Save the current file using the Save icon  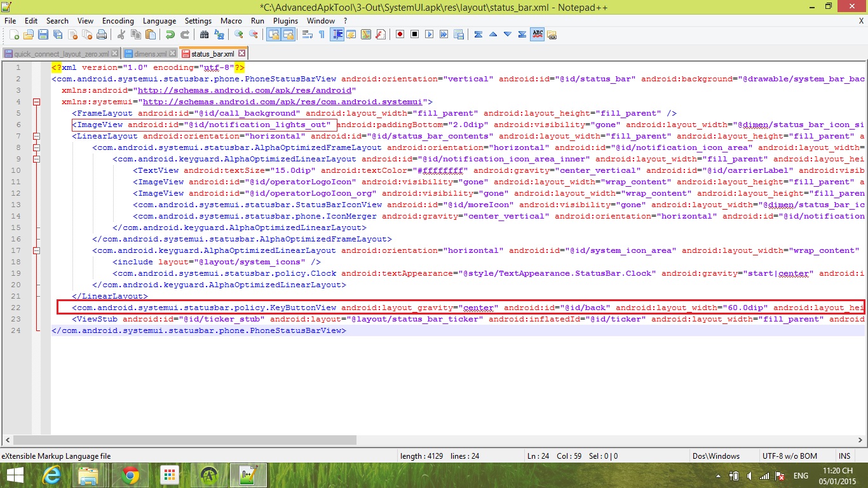click(43, 34)
